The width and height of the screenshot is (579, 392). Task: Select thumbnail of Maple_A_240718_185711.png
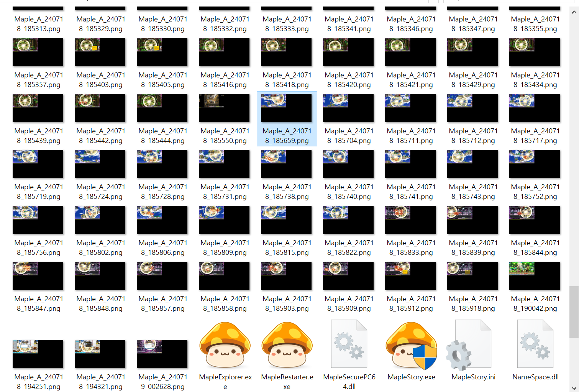[410, 108]
